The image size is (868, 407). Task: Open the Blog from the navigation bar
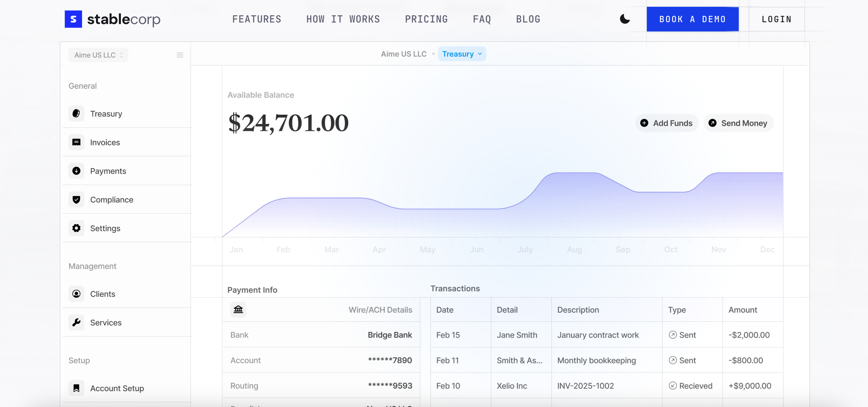(x=528, y=19)
